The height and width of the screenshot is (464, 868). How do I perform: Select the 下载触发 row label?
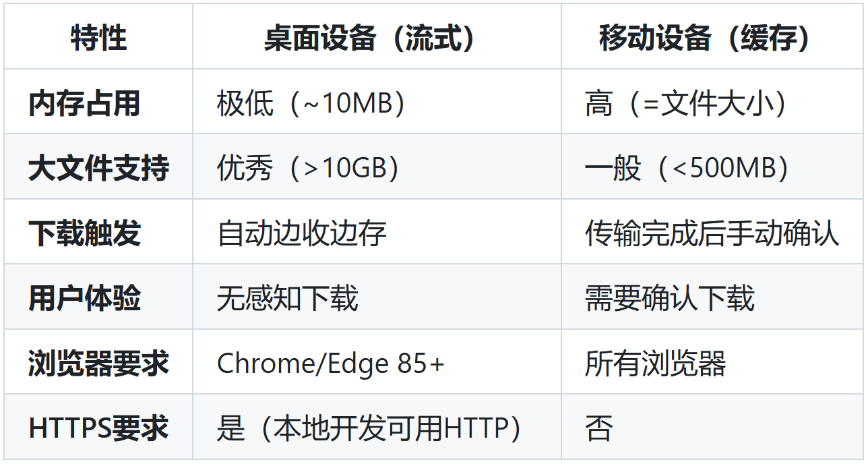[84, 233]
